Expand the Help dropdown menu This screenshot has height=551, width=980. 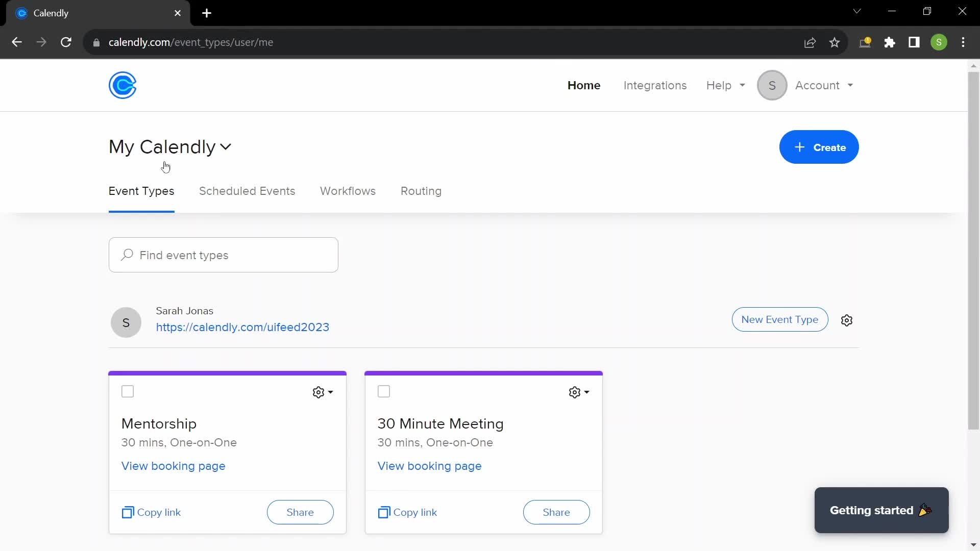726,85
